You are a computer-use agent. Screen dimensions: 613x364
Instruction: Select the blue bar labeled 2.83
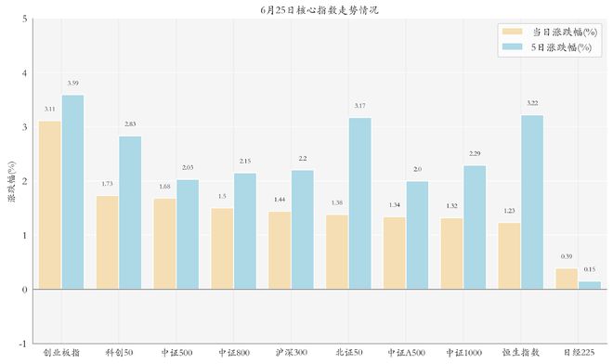[130, 213]
